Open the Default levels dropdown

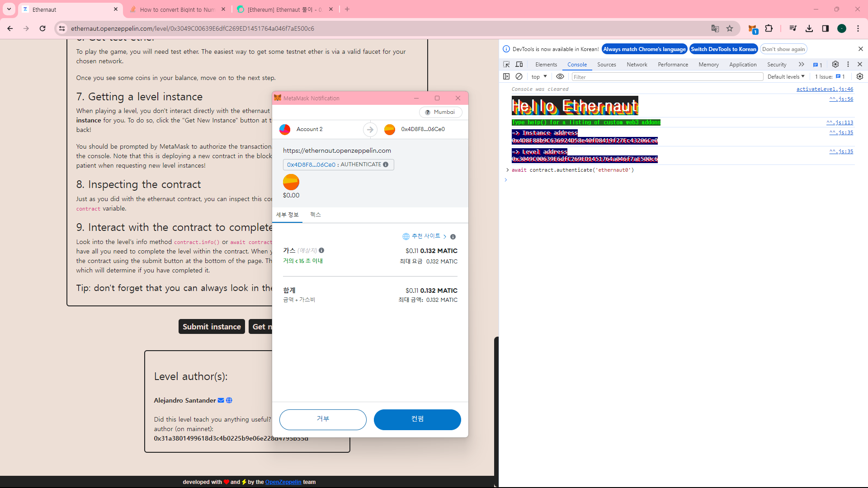(x=786, y=76)
